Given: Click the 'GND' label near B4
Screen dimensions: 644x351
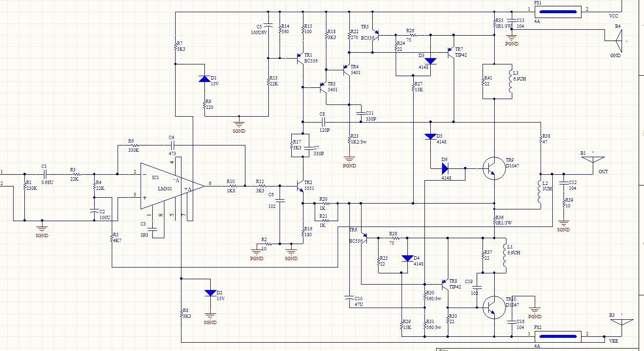Looking at the screenshot, I should click(616, 56).
